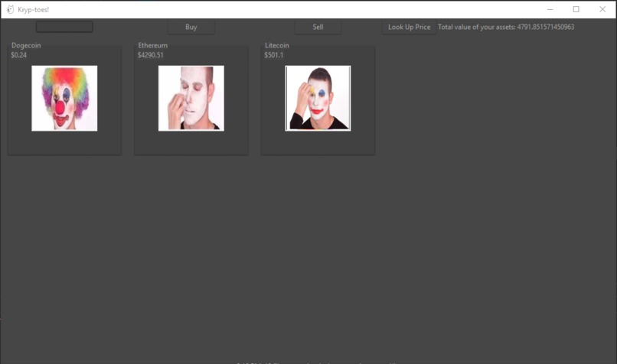Click the Sell button
The width and height of the screenshot is (617, 364).
point(318,27)
